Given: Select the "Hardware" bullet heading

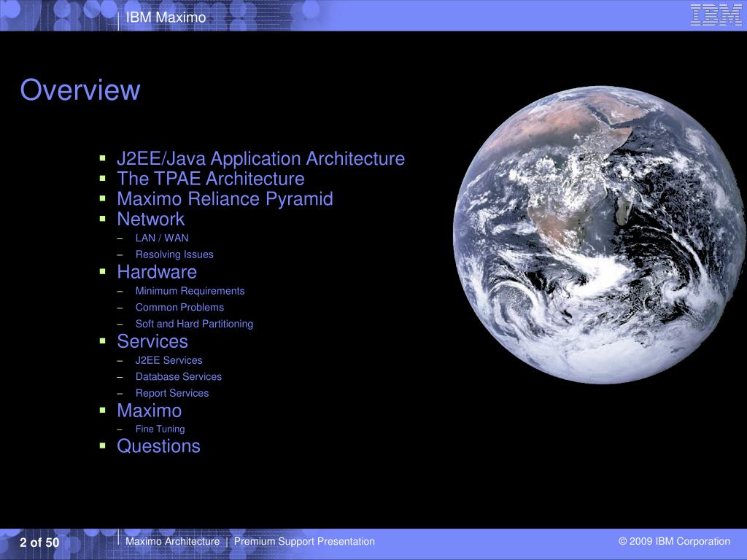Looking at the screenshot, I should (157, 272).
